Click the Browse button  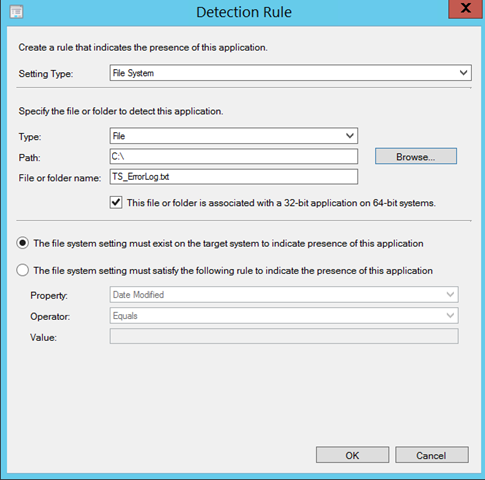click(x=416, y=156)
